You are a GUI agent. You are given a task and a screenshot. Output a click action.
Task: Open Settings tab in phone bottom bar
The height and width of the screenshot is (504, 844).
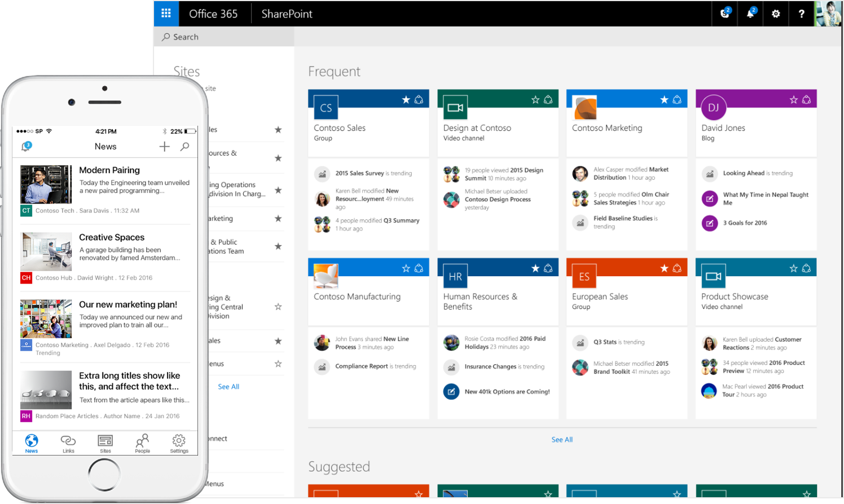(x=179, y=443)
